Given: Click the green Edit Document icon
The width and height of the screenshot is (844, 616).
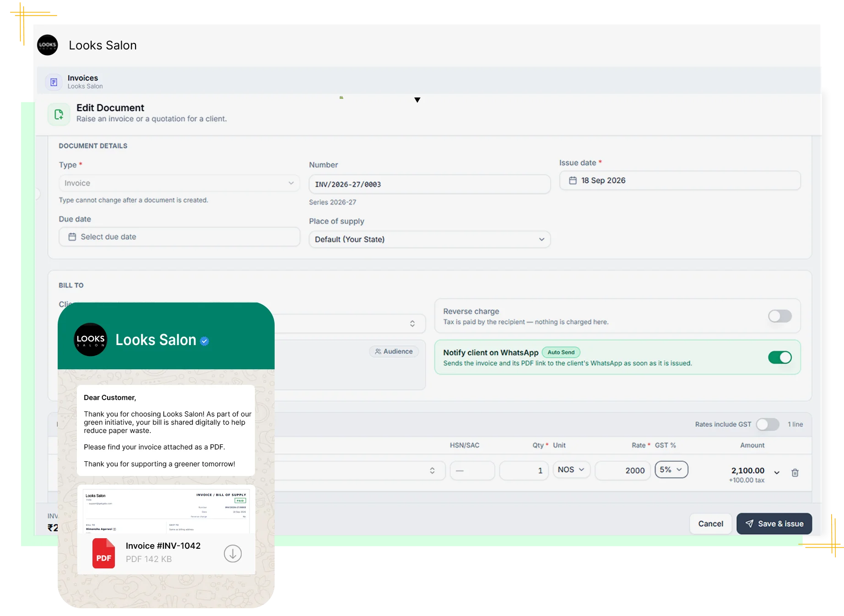Looking at the screenshot, I should [x=59, y=114].
